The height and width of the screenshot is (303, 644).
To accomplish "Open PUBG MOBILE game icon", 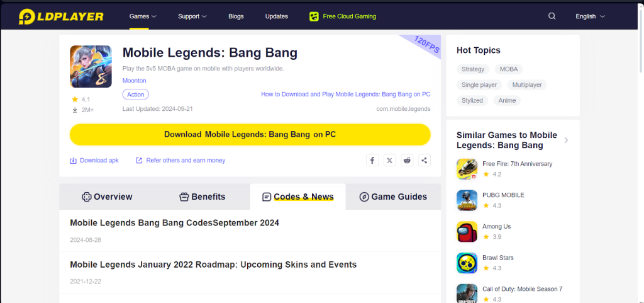I will (x=467, y=200).
